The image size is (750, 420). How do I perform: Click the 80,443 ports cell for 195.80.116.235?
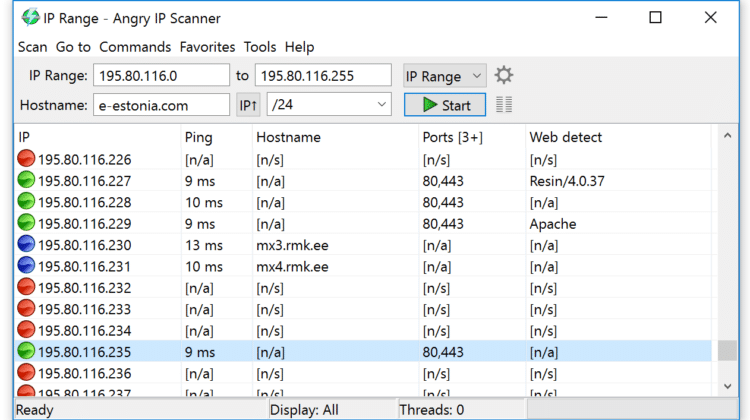(443, 353)
